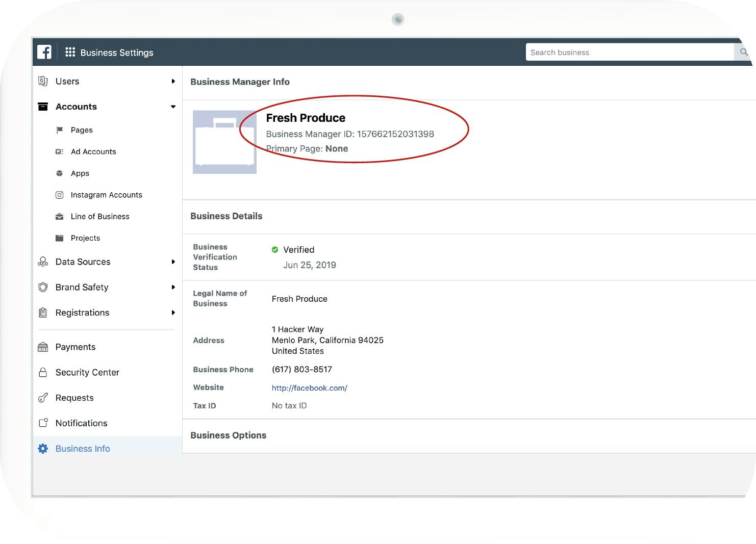Click the Instagram Accounts icon
The image size is (756, 544).
tap(60, 195)
